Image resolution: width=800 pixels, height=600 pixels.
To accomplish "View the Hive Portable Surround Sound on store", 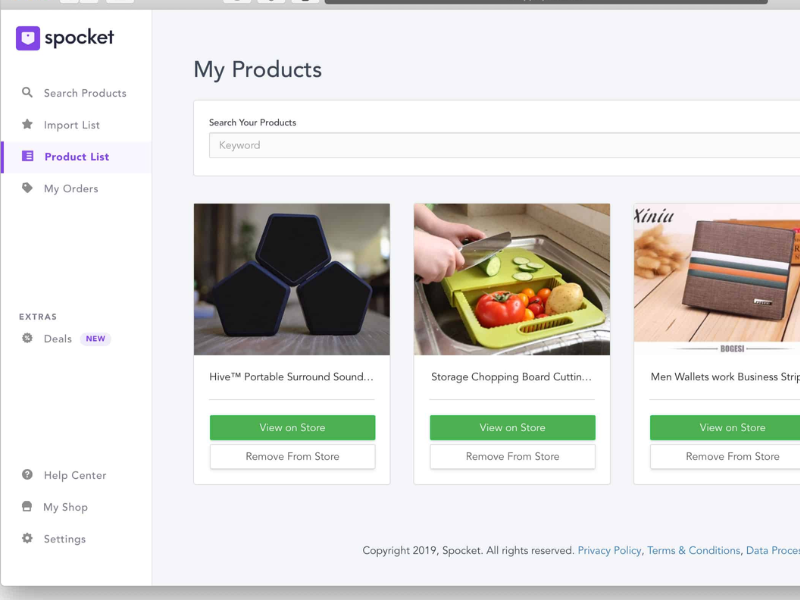I will click(x=292, y=428).
